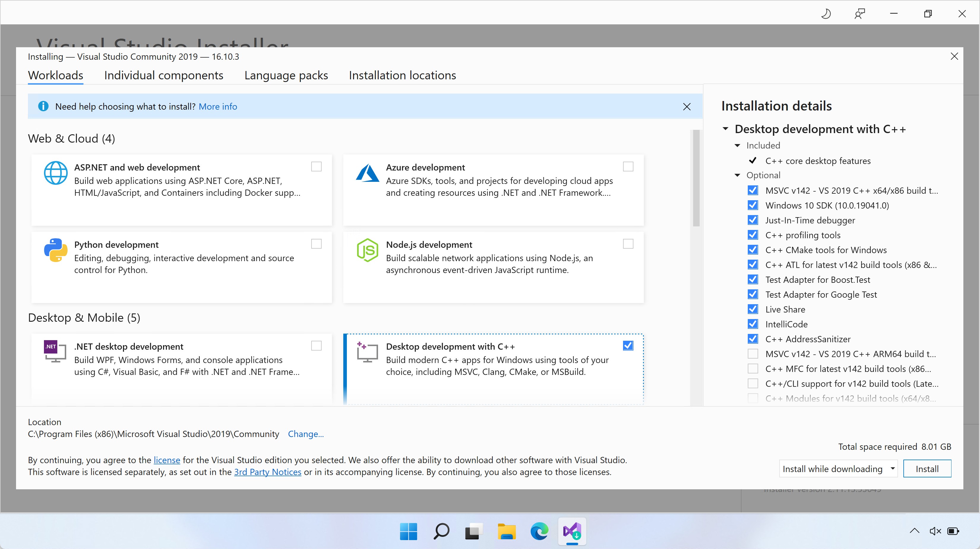Screen dimensions: 980x549
Task: Click the Node.js development logo icon
Action: (x=367, y=250)
